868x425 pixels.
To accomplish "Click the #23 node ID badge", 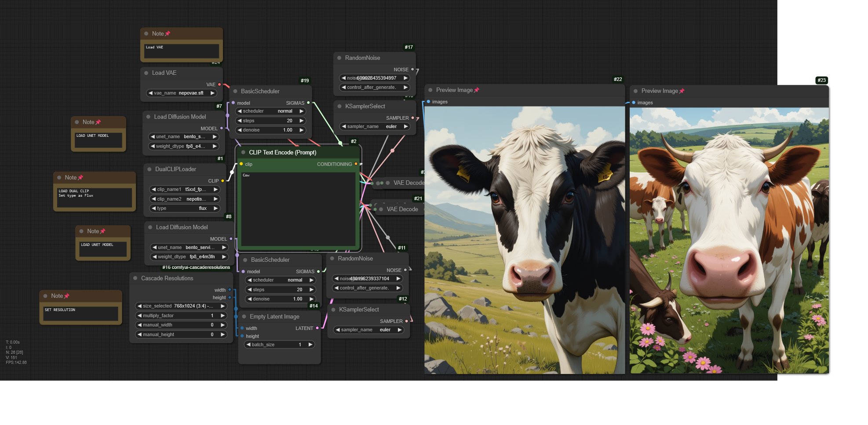I will [x=821, y=80].
